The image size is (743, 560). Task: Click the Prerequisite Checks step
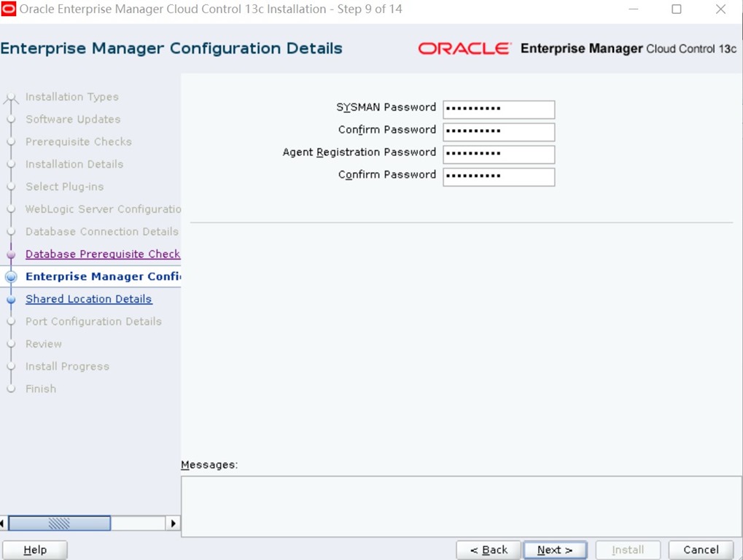tap(79, 141)
